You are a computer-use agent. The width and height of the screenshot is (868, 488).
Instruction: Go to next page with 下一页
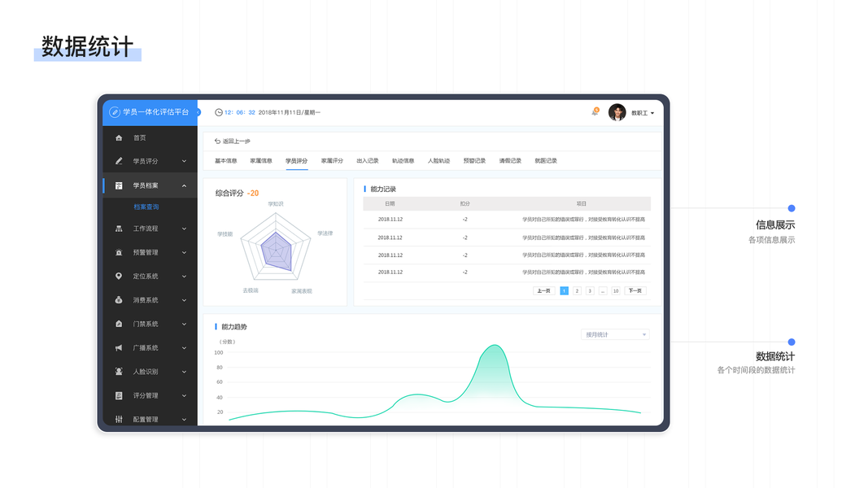pyautogui.click(x=635, y=290)
